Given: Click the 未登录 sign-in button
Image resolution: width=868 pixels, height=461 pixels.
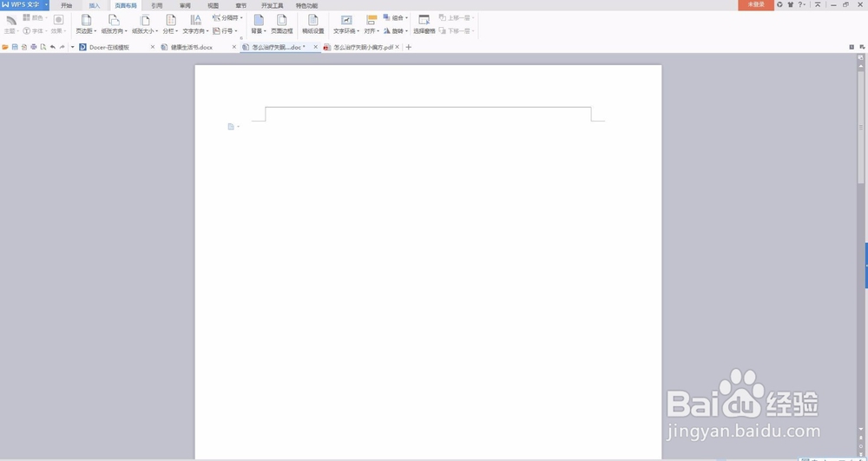Looking at the screenshot, I should (756, 4).
